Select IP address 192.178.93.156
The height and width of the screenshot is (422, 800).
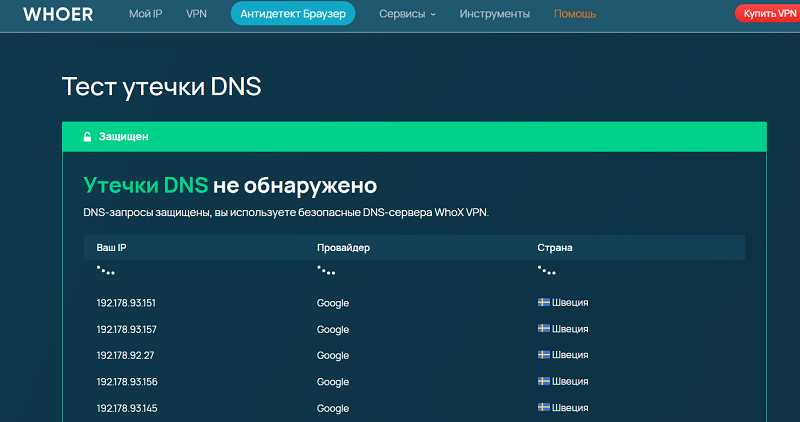coord(127,382)
